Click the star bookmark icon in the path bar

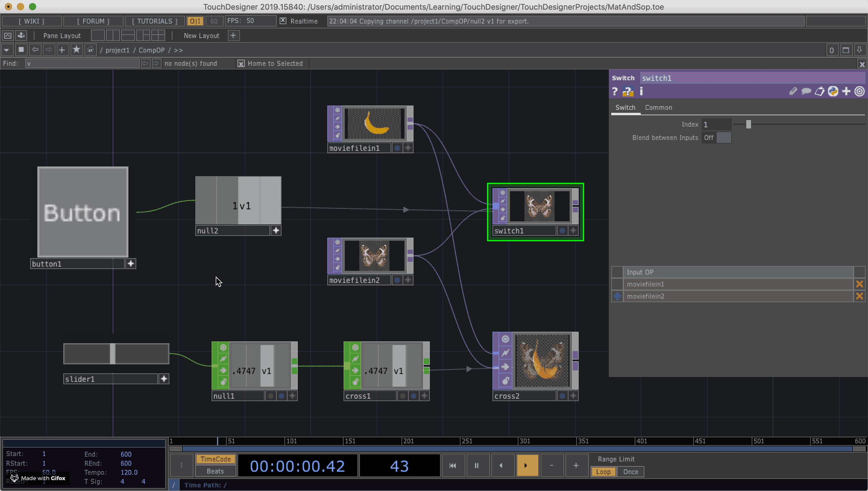(77, 49)
